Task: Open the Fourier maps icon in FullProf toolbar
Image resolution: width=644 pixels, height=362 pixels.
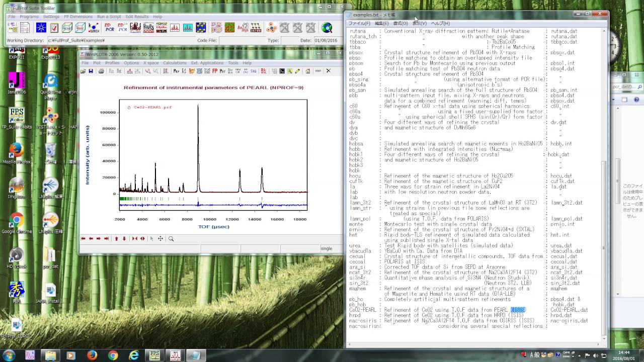Action: [x=216, y=28]
